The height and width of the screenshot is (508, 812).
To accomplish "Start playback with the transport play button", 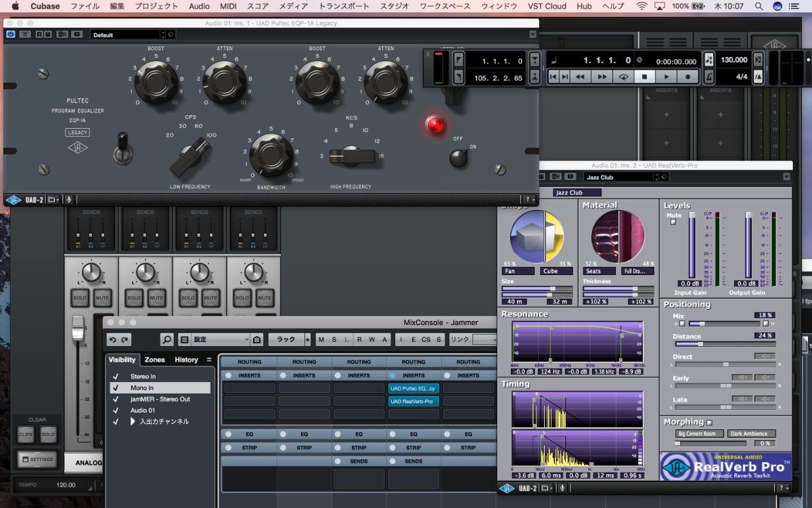I will (x=666, y=77).
